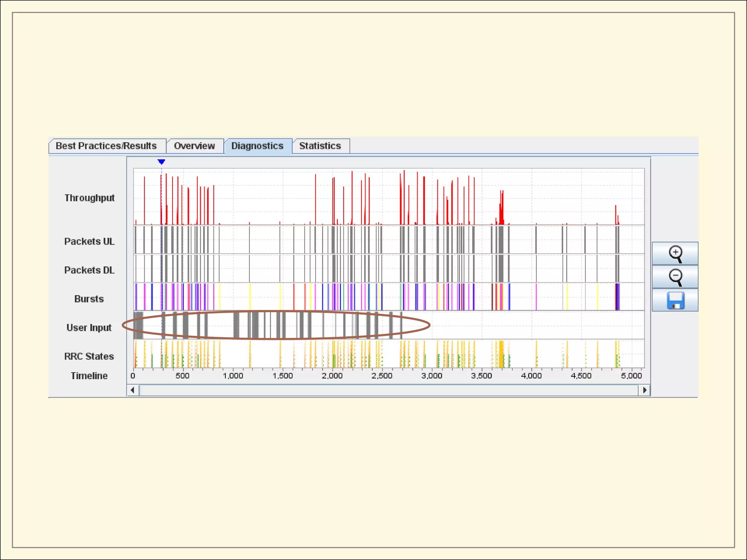Click the RRC States row label
Image resolution: width=747 pixels, height=560 pixels.
89,356
